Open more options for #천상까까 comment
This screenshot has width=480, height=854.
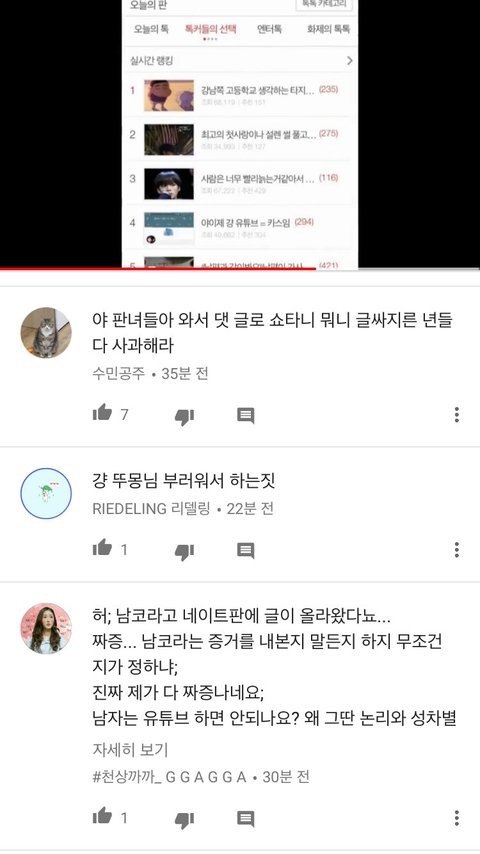click(x=457, y=818)
